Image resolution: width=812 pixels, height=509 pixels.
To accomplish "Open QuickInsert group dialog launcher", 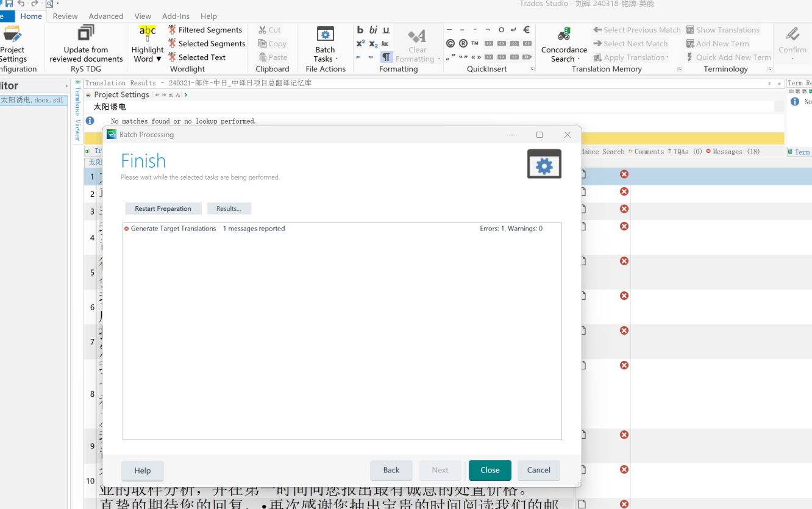I will point(532,69).
